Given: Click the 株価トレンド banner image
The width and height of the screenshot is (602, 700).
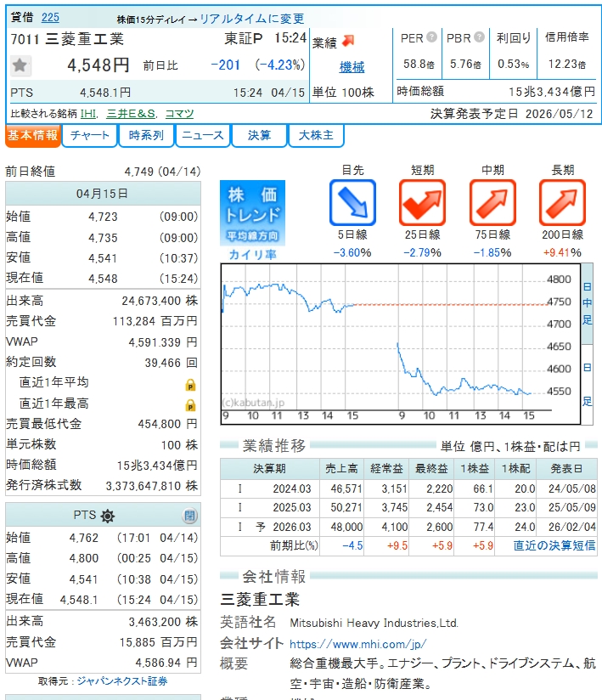Looking at the screenshot, I should click(x=252, y=213).
